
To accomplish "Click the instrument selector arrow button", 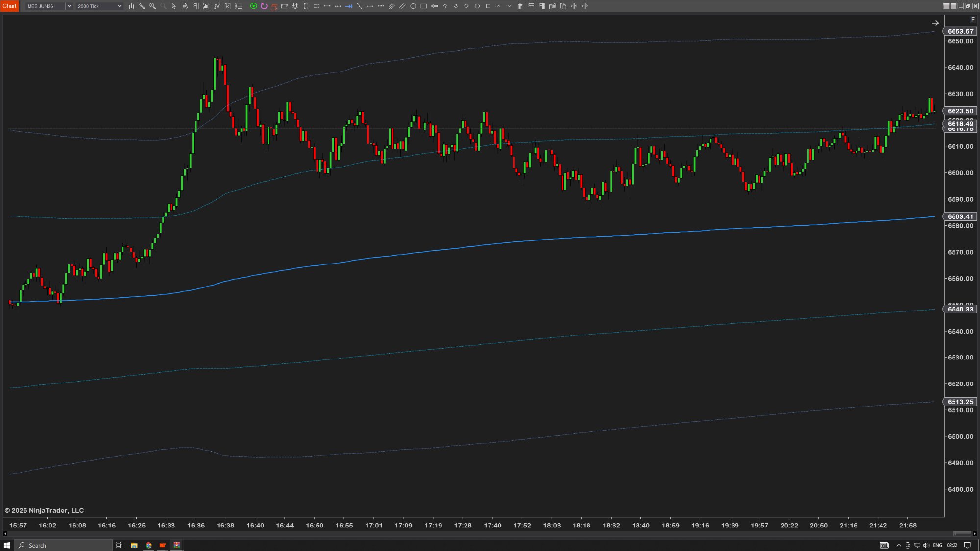I will pyautogui.click(x=69, y=6).
